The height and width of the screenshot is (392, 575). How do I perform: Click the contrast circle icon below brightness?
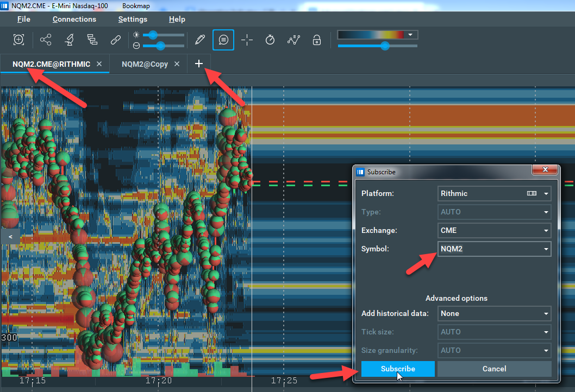(x=136, y=46)
